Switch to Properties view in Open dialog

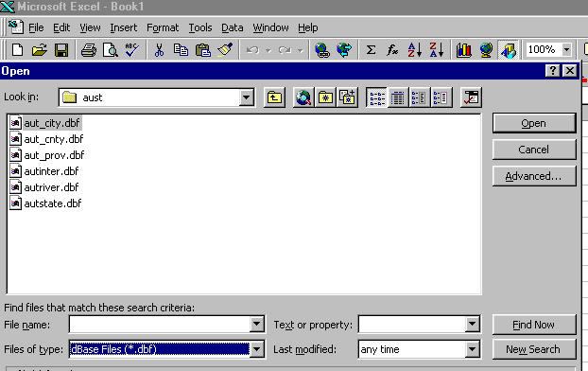(x=419, y=97)
